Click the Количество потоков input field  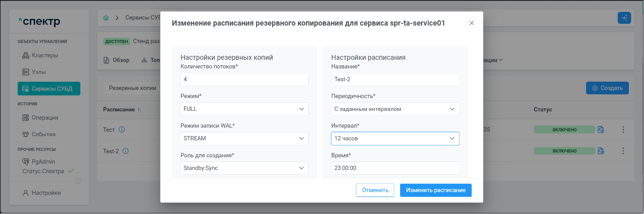click(244, 80)
